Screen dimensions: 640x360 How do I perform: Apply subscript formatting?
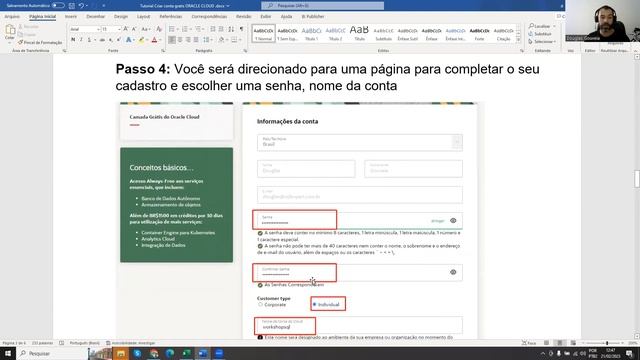pyautogui.click(x=111, y=40)
